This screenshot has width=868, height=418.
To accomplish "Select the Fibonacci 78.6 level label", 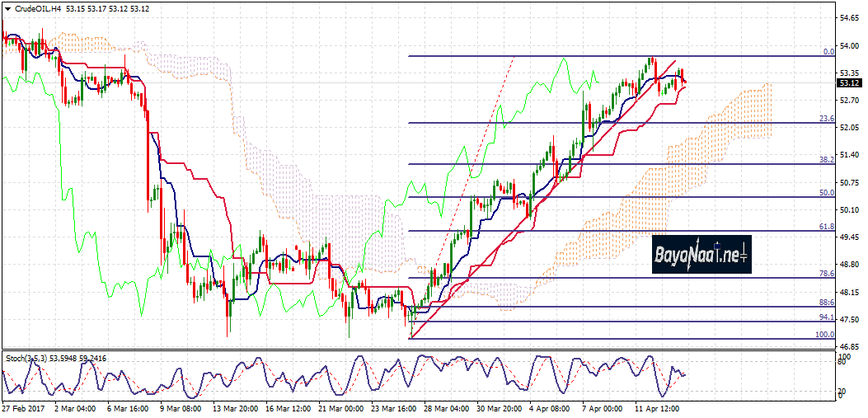I will [x=827, y=273].
